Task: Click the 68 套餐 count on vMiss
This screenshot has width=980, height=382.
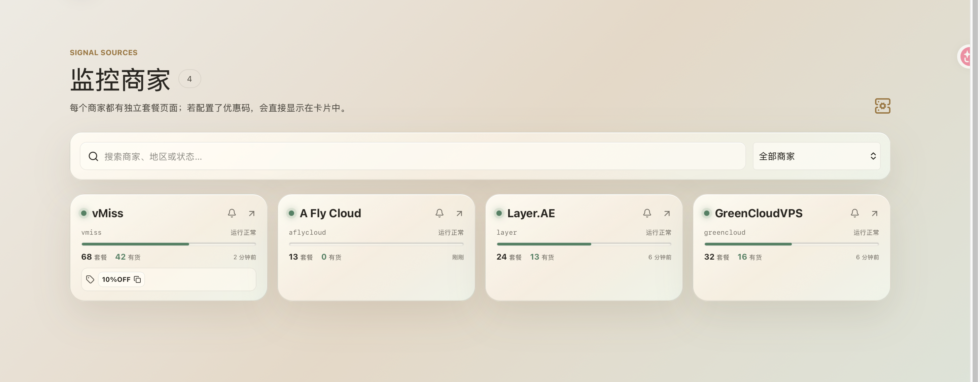Action: 94,257
